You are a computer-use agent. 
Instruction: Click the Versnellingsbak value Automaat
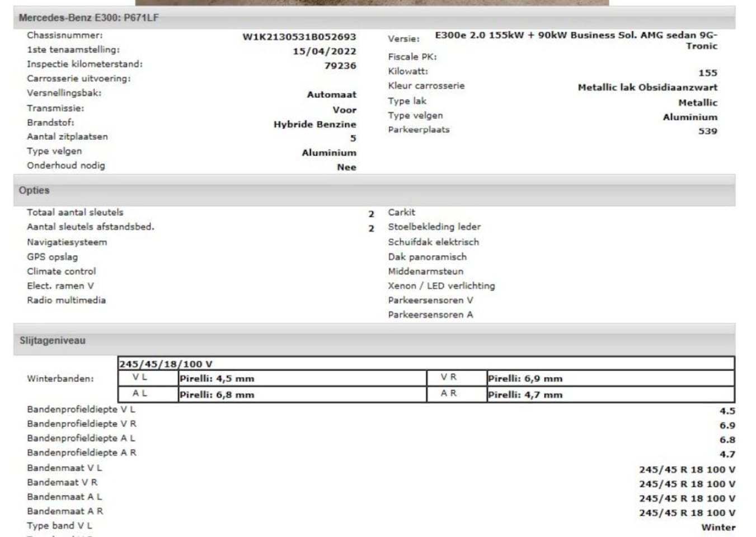(331, 95)
